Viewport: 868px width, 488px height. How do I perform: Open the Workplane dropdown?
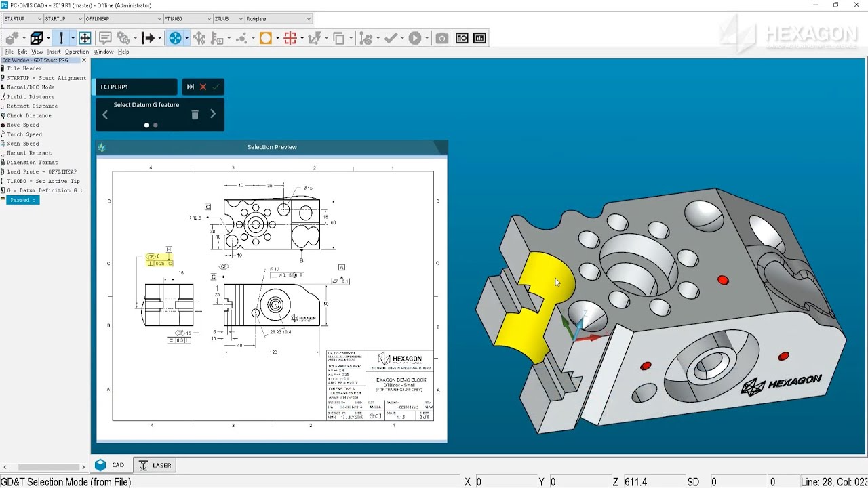click(279, 19)
